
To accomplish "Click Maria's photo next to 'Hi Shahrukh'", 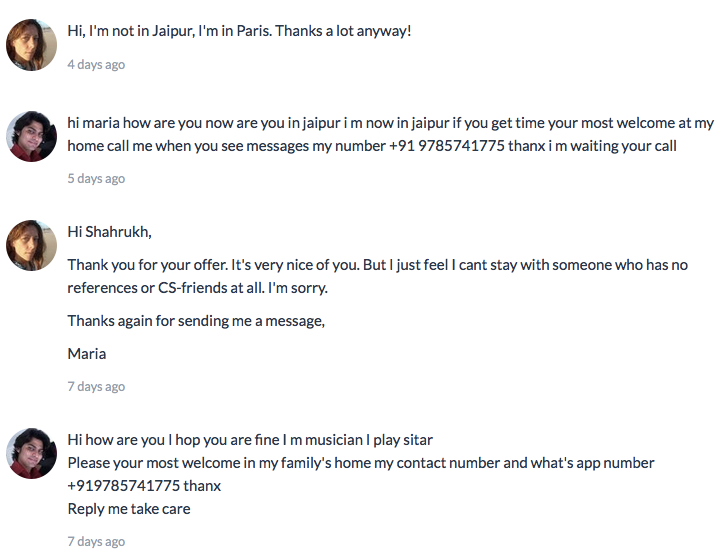I will [x=31, y=245].
